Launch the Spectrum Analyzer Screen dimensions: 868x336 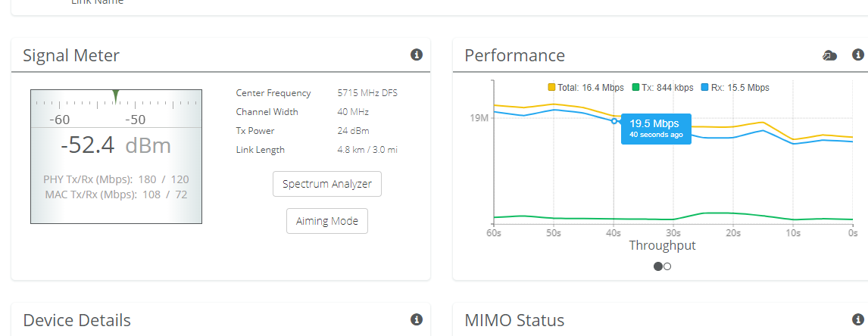click(326, 184)
